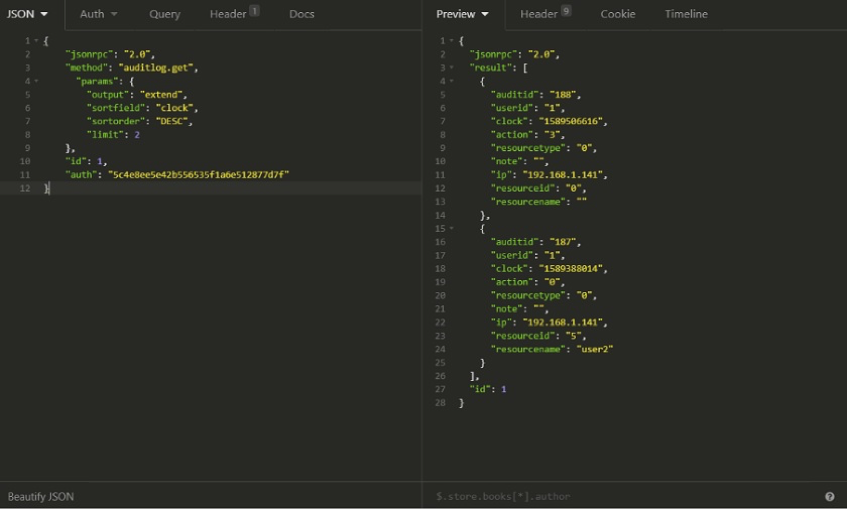Click the response "id": 1 line
Image resolution: width=847 pixels, height=509 pixels.
coord(488,389)
